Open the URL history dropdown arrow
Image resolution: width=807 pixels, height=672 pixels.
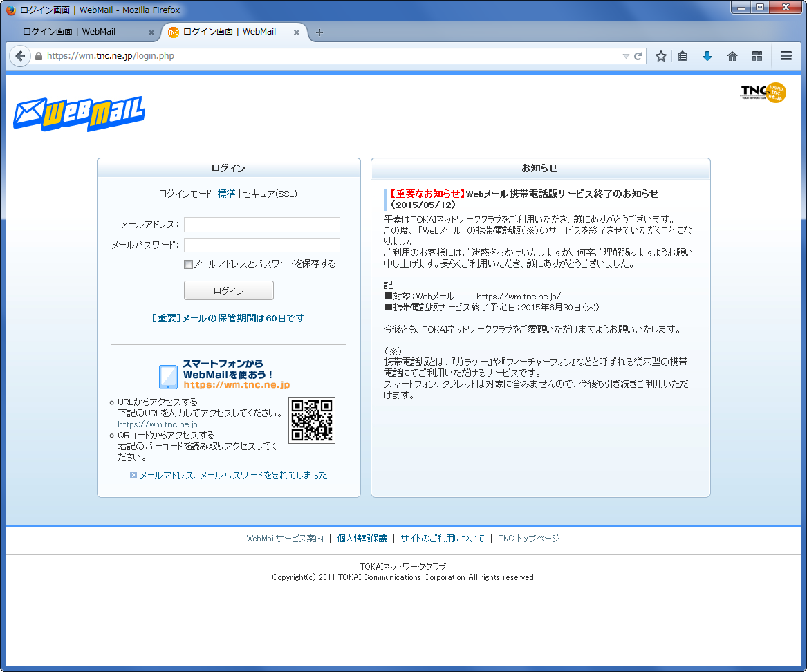click(x=626, y=56)
